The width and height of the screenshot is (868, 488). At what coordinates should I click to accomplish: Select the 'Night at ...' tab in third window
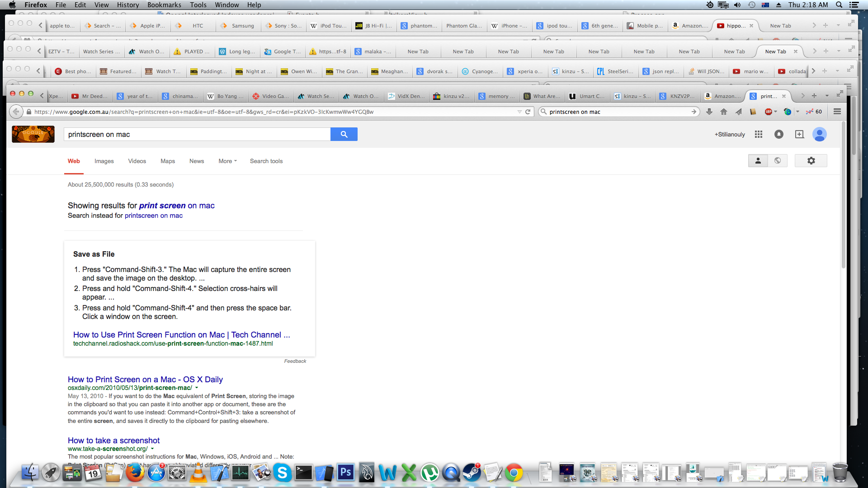pyautogui.click(x=254, y=71)
